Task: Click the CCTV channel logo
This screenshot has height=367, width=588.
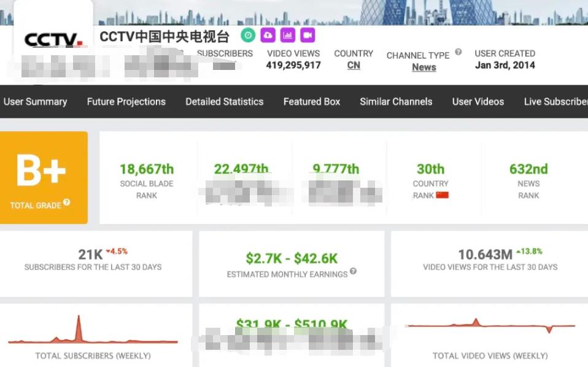Action: tap(53, 41)
